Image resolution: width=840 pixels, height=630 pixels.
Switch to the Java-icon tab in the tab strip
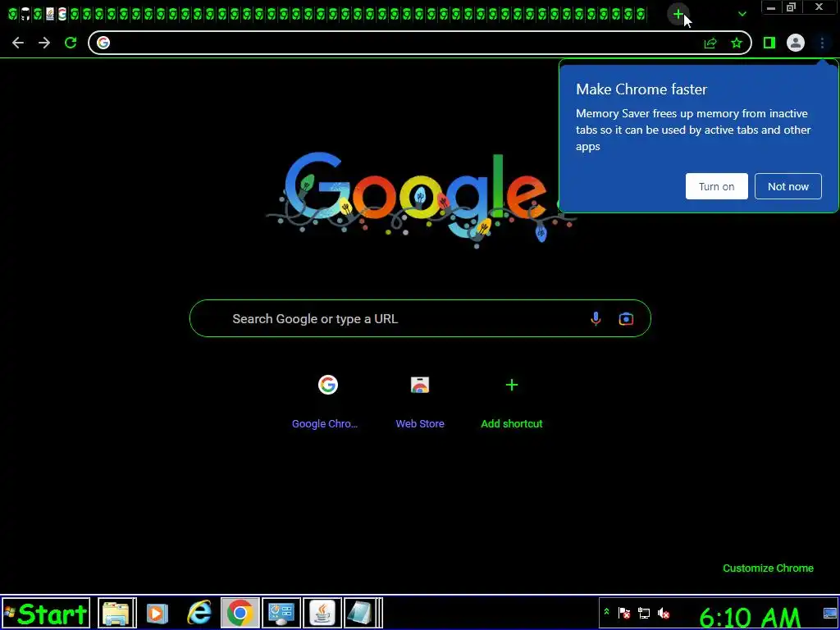coord(50,15)
